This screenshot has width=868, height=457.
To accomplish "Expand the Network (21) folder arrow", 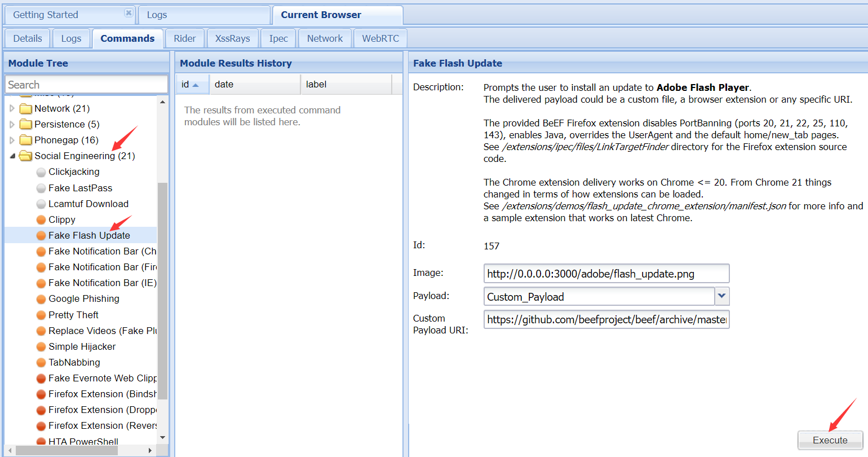I will (12, 108).
